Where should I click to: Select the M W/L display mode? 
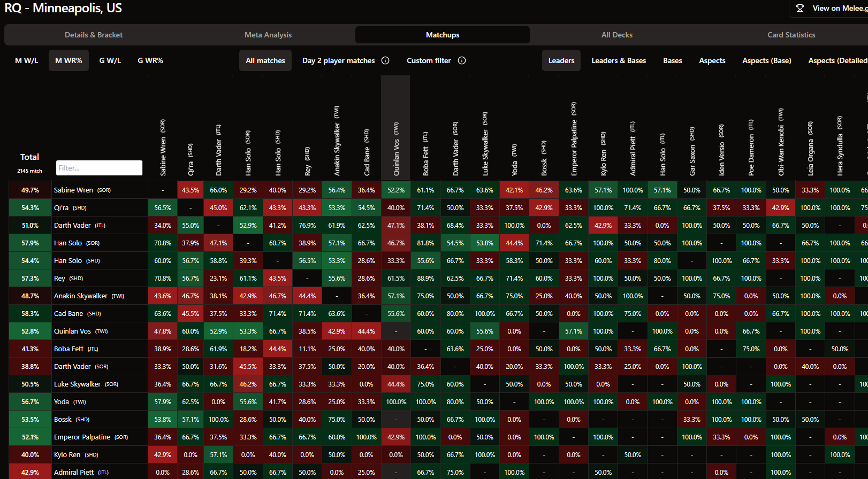pyautogui.click(x=26, y=60)
